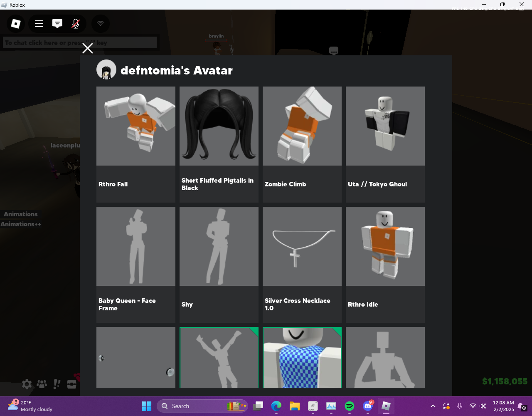This screenshot has height=416, width=532.
Task: Unmute the microphone in Roblox top bar
Action: (x=76, y=24)
